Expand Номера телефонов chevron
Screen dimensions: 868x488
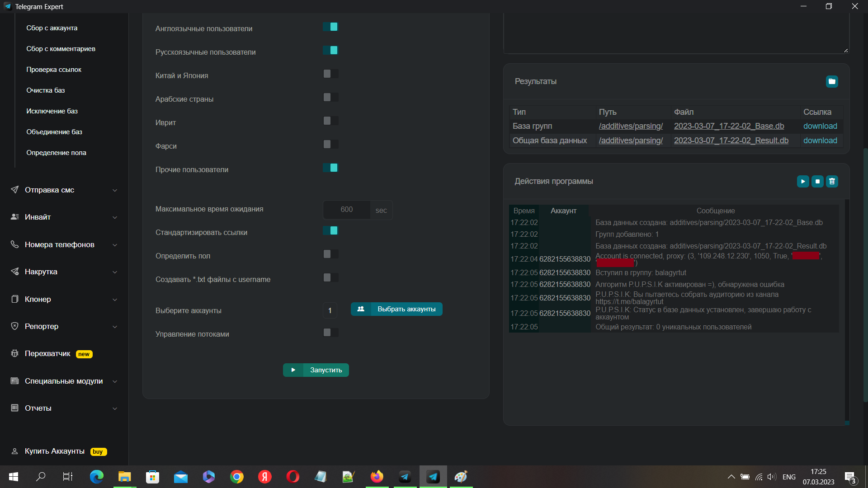point(115,245)
